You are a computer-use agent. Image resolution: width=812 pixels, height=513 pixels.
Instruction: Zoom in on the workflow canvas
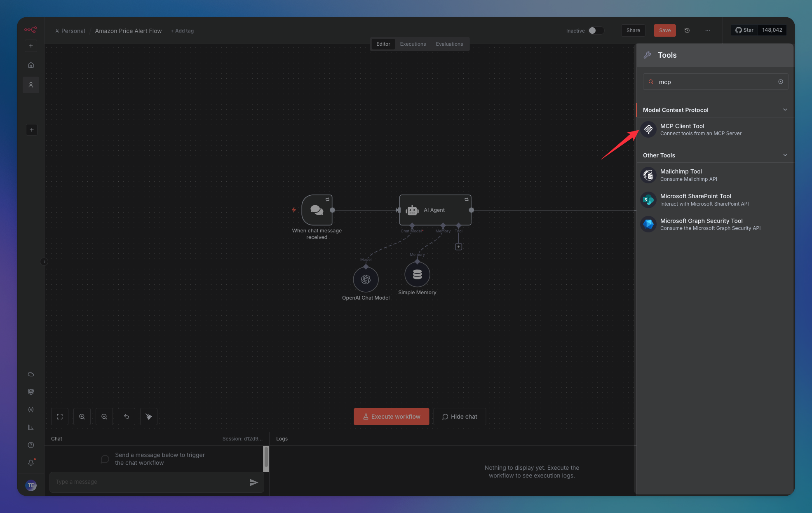[82, 417]
